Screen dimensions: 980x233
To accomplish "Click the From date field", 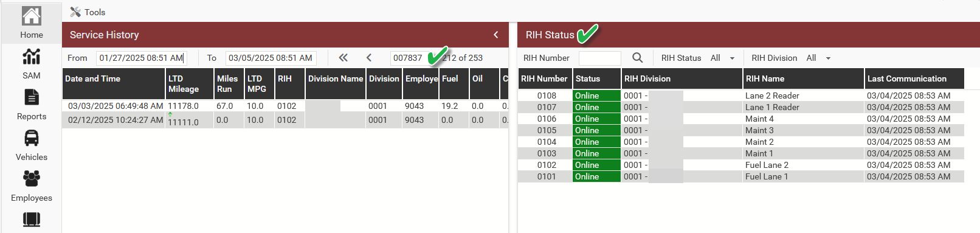I will click(x=141, y=58).
